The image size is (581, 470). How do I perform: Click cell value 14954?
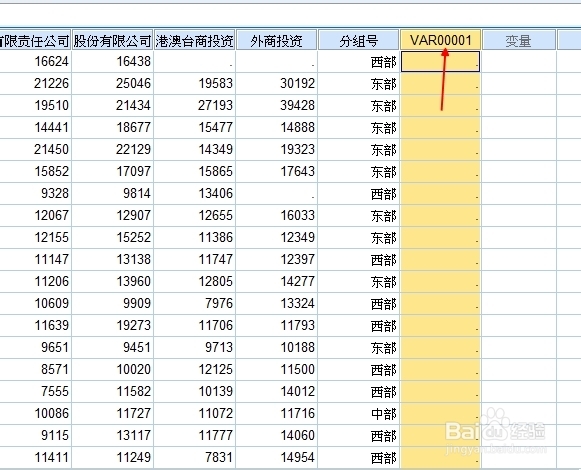point(298,457)
